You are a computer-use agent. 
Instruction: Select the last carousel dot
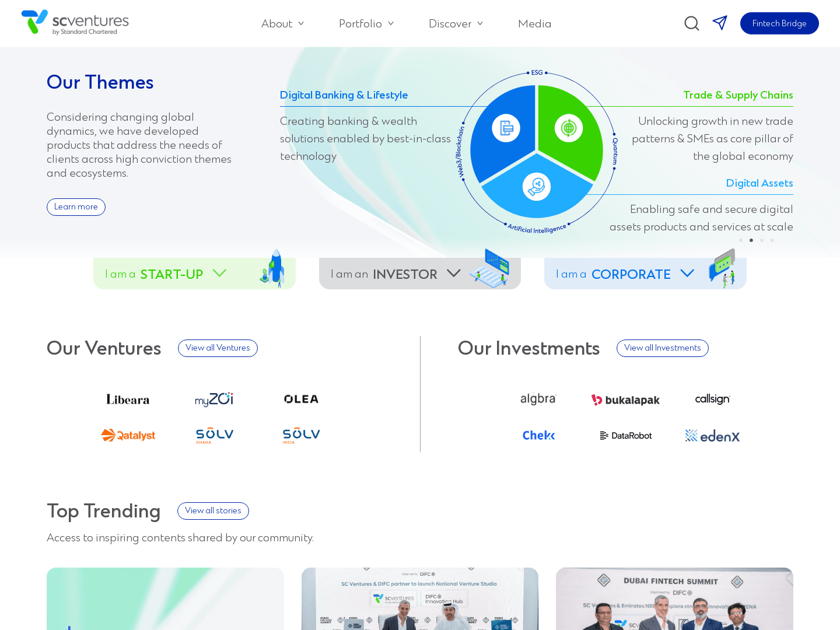[772, 240]
